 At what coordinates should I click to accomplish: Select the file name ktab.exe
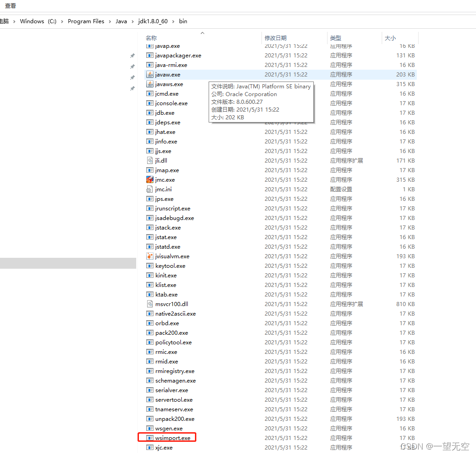[x=166, y=294]
